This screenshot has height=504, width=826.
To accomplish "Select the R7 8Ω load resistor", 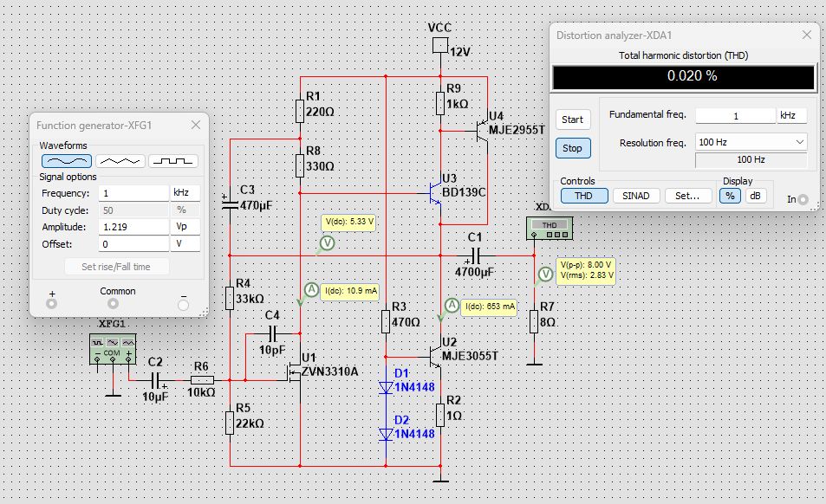I will point(534,321).
